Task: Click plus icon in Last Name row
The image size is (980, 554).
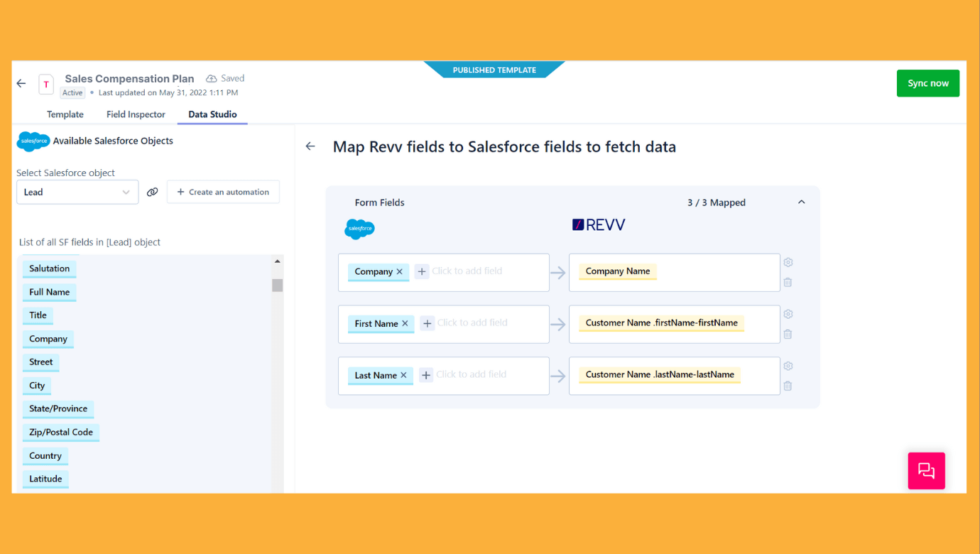Action: click(x=426, y=375)
